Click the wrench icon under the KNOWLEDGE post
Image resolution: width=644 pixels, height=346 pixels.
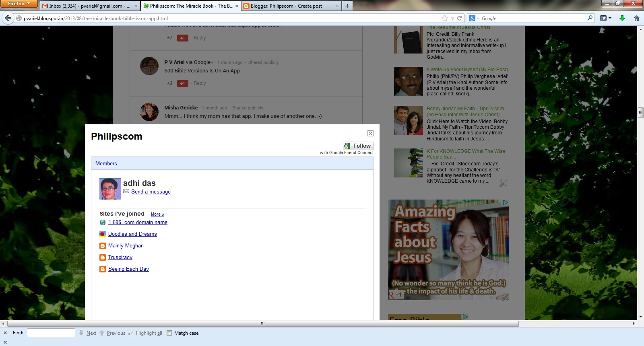[503, 183]
